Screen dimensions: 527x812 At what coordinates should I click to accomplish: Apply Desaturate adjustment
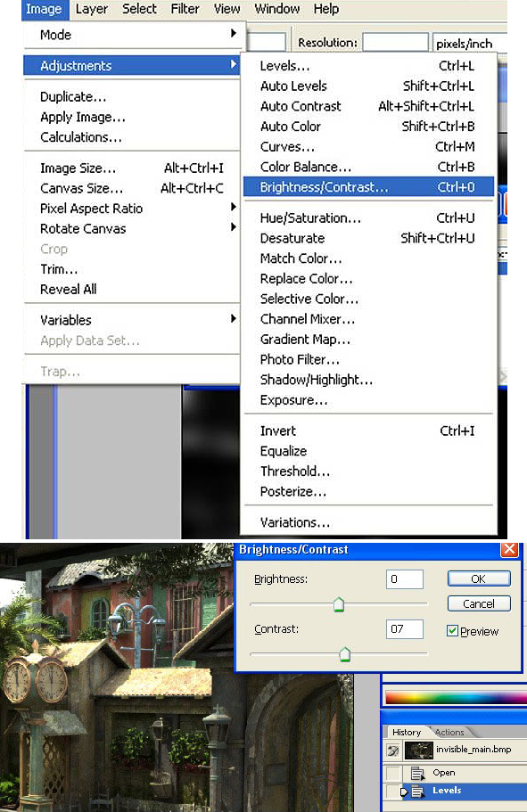click(368, 238)
